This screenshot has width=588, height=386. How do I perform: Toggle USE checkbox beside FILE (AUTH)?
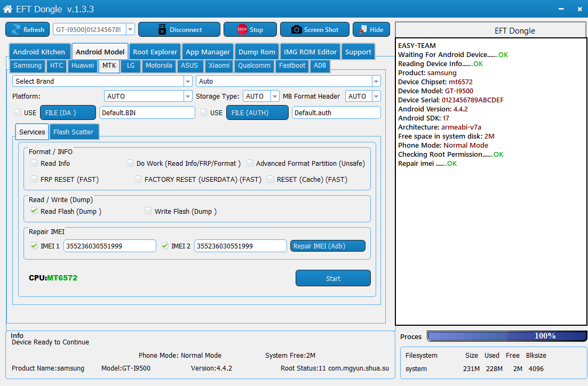click(204, 112)
